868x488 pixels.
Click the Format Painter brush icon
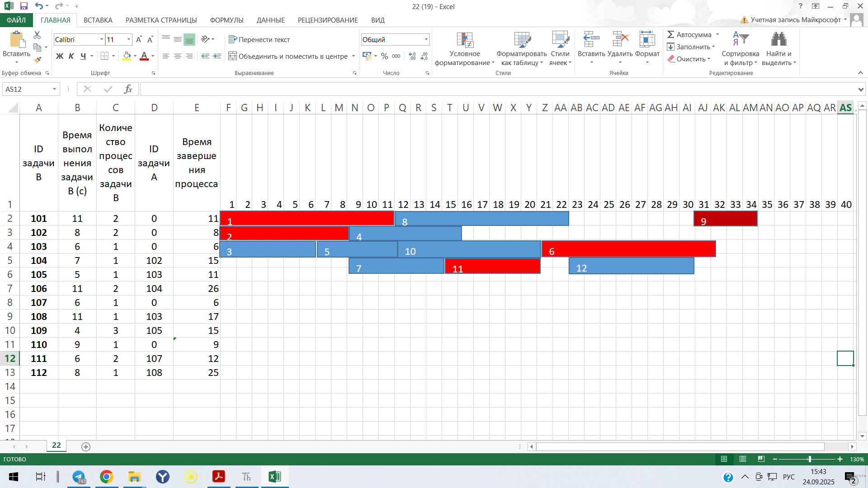point(38,59)
